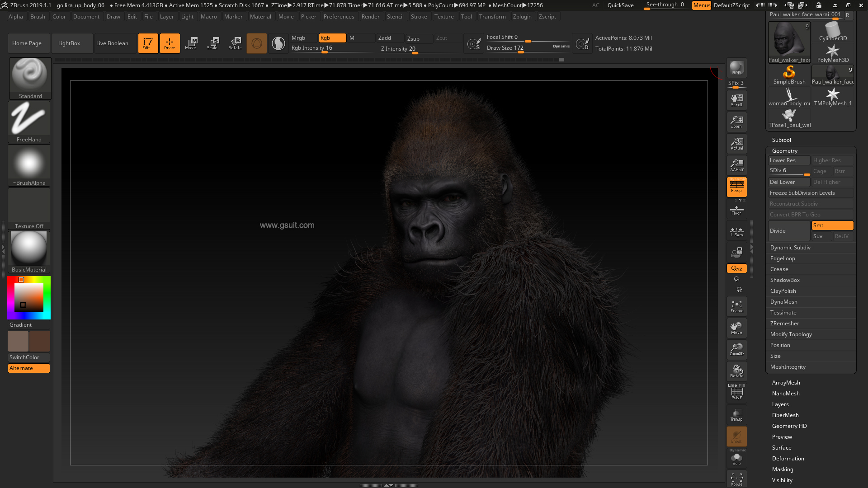Expand the Deformation section

click(x=788, y=459)
